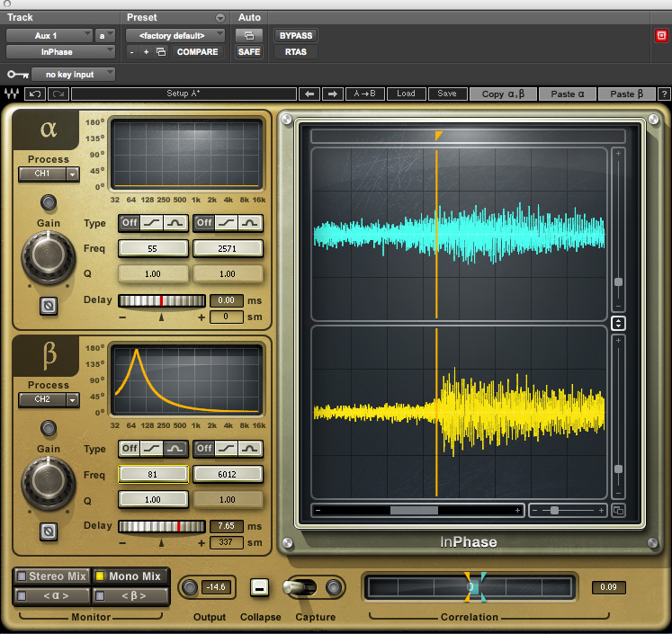Open Waves logo menu icon
Image resolution: width=672 pixels, height=634 pixels.
coord(12,94)
